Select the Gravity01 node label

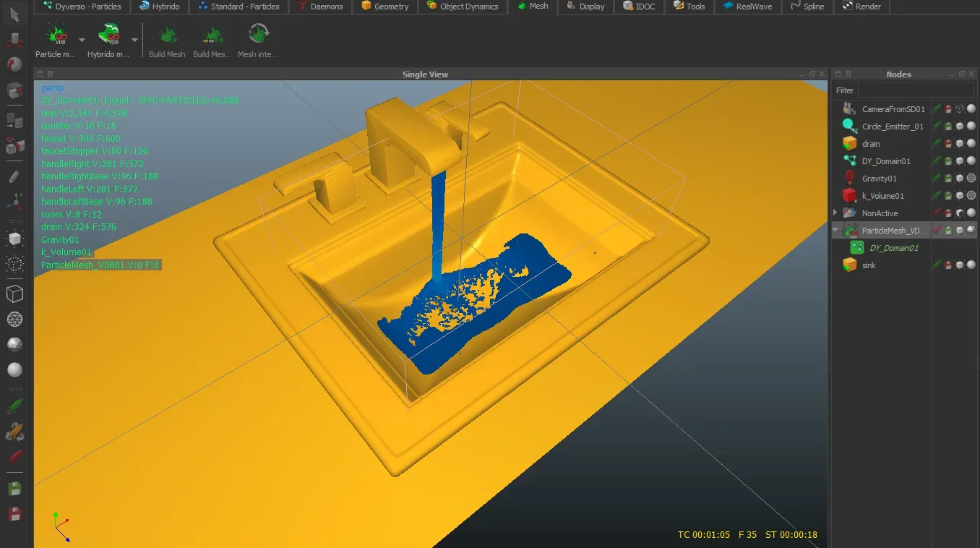tap(879, 179)
